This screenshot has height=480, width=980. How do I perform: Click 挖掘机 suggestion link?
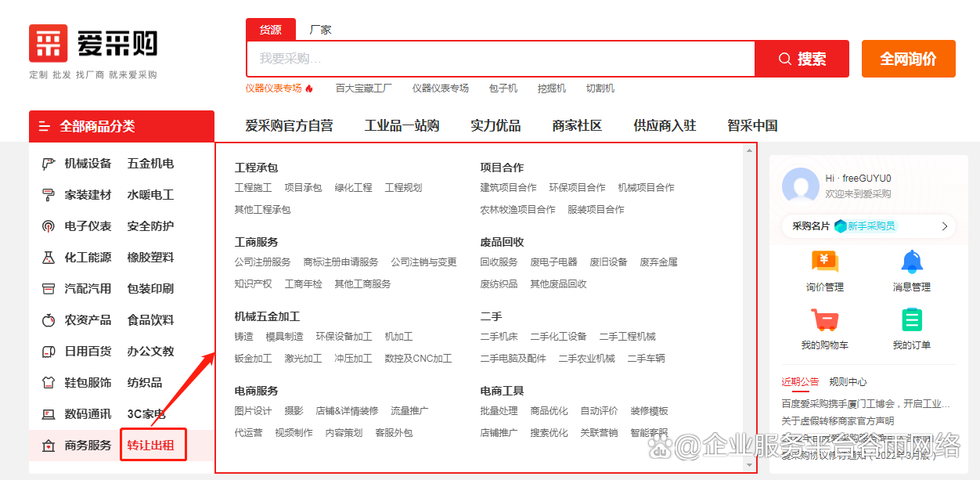552,88
